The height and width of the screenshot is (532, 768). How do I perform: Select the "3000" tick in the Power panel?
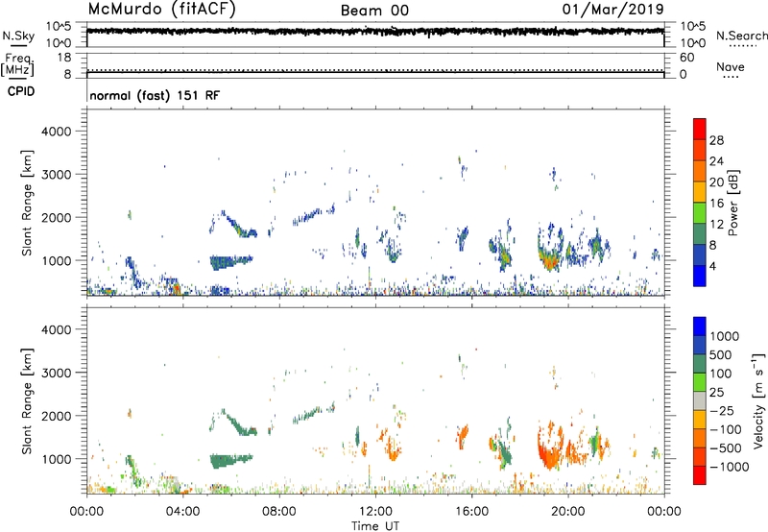click(57, 175)
